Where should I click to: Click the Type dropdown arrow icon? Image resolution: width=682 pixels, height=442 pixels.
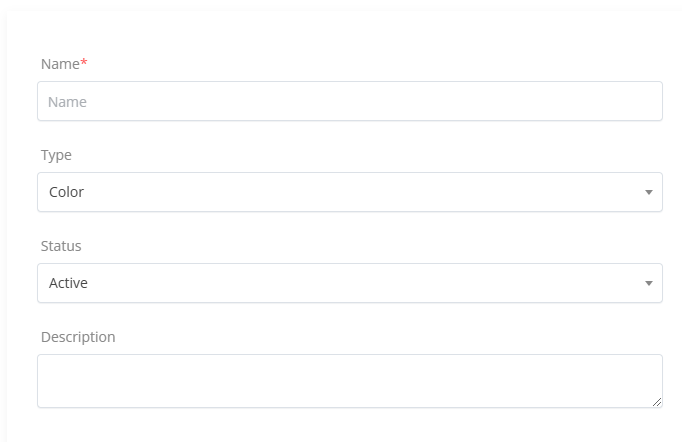(648, 192)
